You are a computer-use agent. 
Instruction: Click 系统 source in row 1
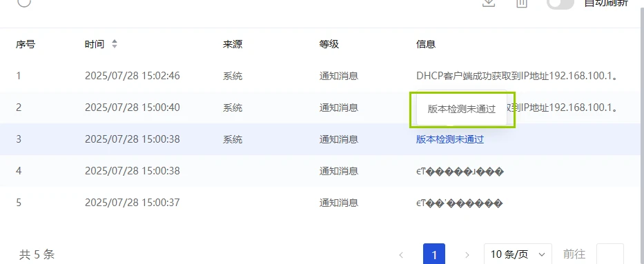[x=233, y=77]
